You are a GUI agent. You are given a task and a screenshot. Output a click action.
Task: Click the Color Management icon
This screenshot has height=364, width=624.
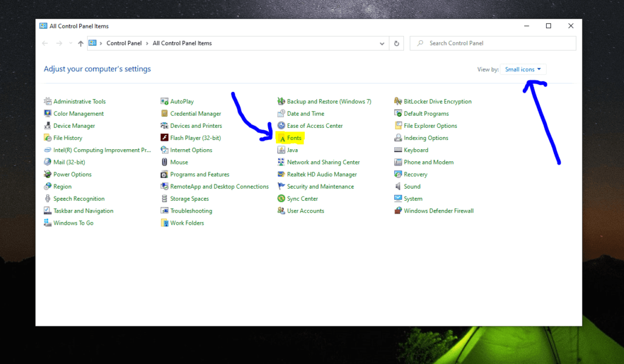pyautogui.click(x=48, y=113)
